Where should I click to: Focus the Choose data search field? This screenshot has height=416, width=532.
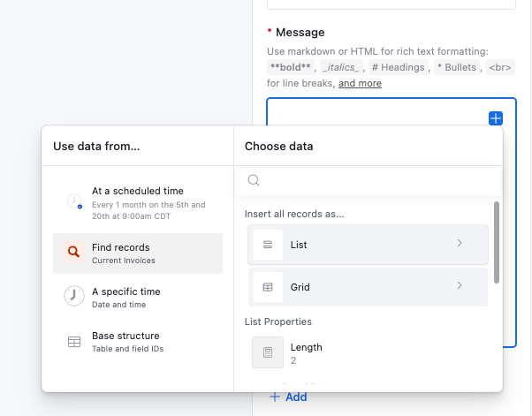pos(369,180)
